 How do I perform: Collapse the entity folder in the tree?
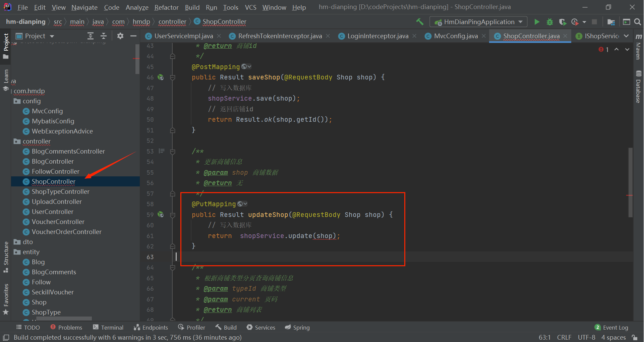17,252
